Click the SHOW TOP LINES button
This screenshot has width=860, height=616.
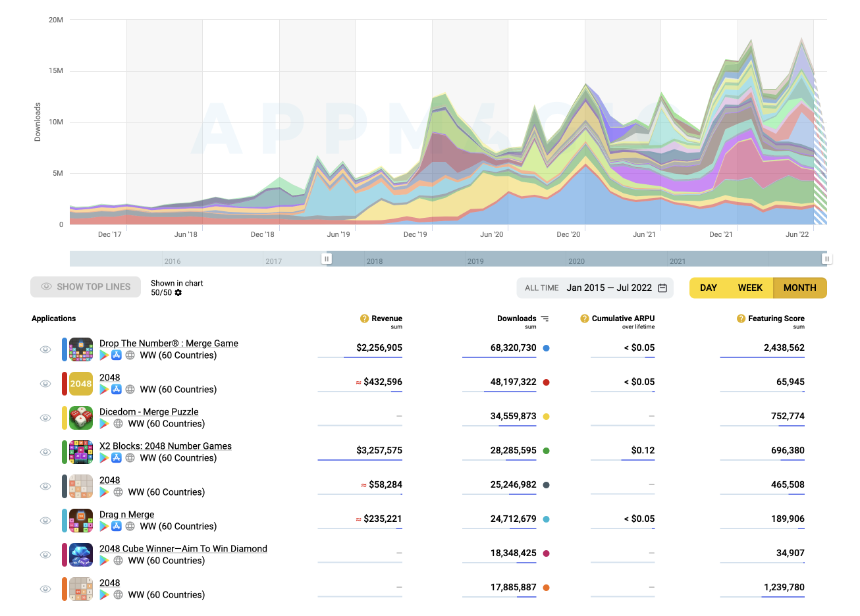click(x=86, y=287)
